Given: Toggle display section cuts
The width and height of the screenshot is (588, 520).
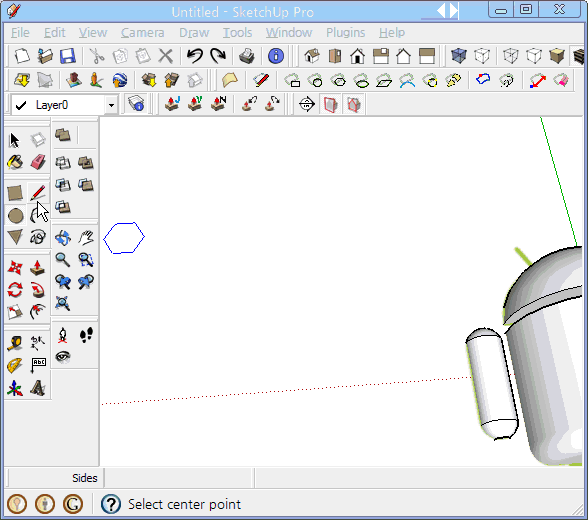Looking at the screenshot, I should click(x=354, y=105).
